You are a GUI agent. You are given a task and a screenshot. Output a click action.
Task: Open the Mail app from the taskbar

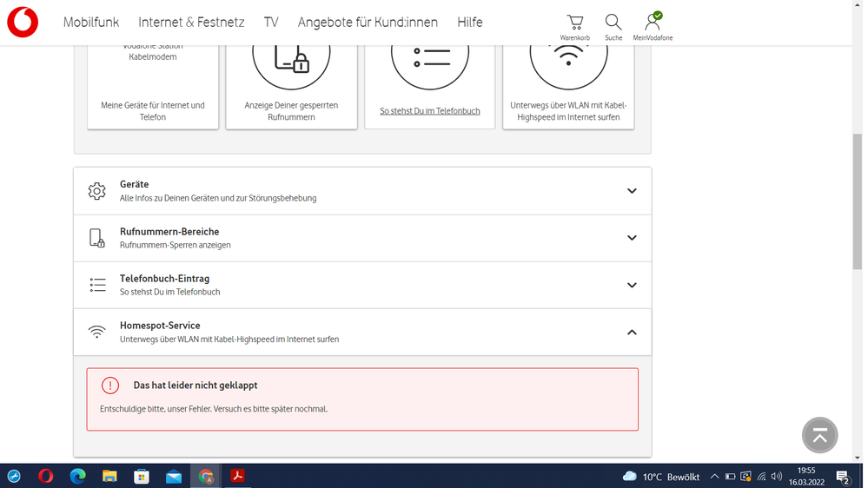pyautogui.click(x=174, y=477)
